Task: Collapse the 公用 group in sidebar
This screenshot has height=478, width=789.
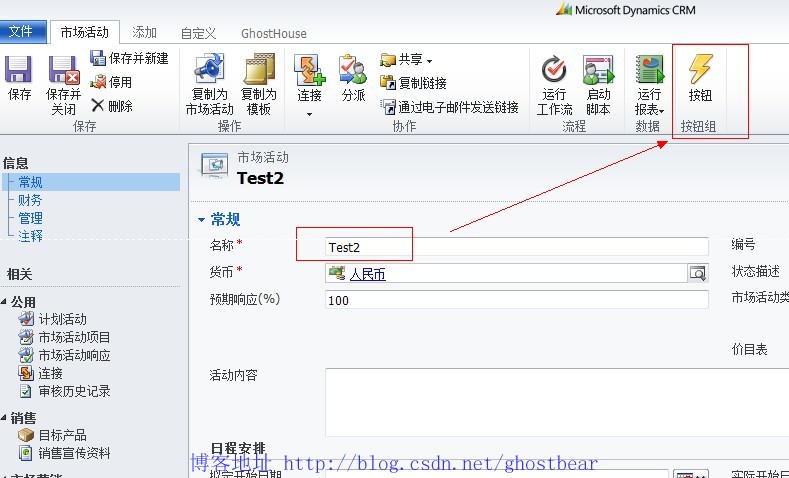Action: [4, 302]
